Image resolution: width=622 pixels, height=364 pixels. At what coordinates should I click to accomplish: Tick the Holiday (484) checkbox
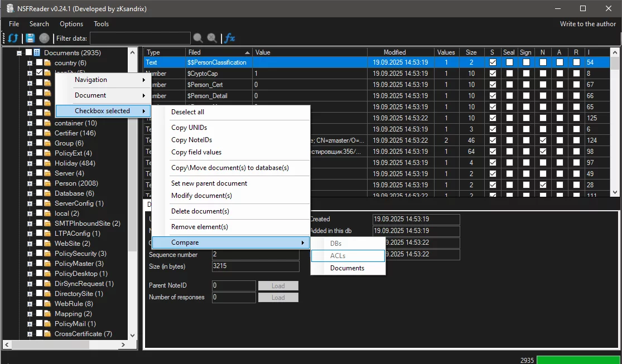[x=39, y=163]
